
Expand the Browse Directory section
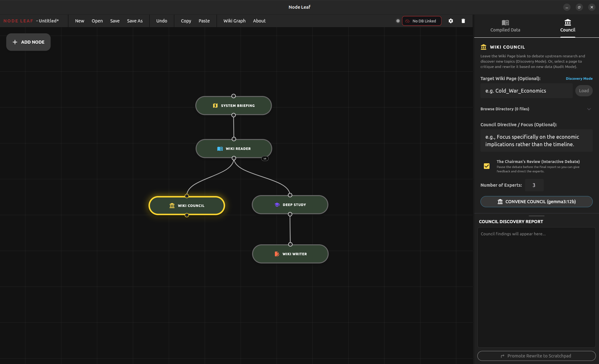[505, 109]
